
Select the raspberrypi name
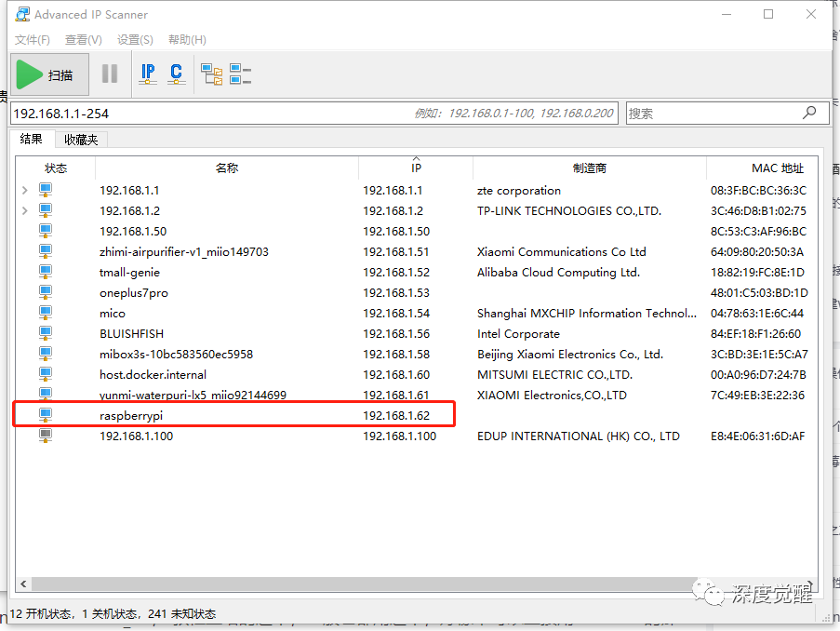(x=131, y=415)
